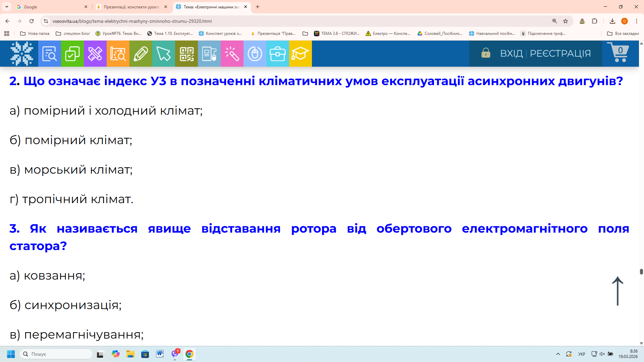Click the snowflake site logo
The width and height of the screenshot is (644, 362).
pyautogui.click(x=21, y=54)
